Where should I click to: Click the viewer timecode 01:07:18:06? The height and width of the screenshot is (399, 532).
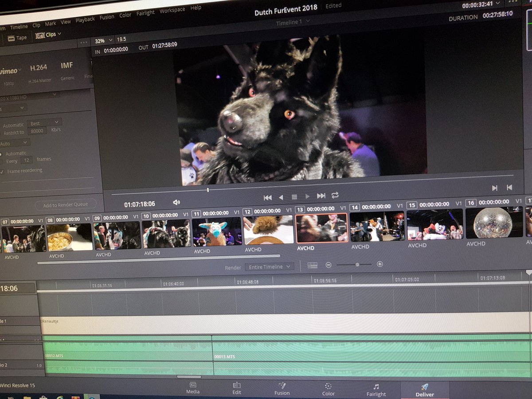coord(140,204)
